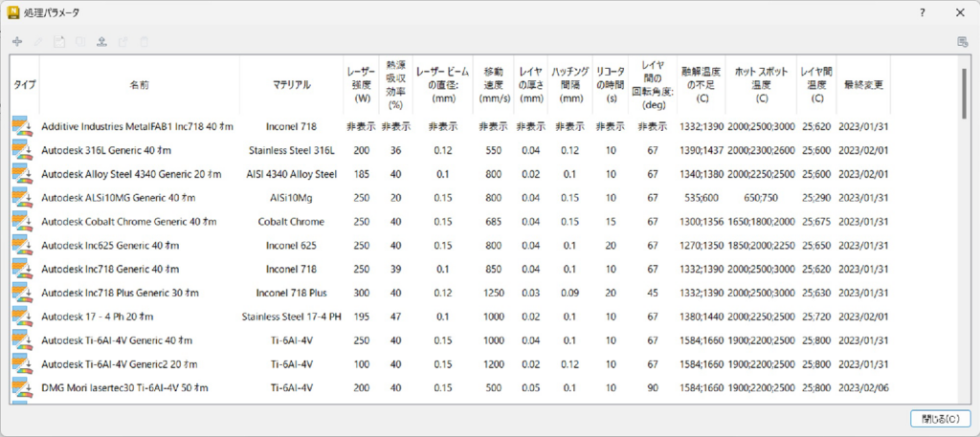
Task: Click the type icon for Autodesk 17 - 4 Ph row
Action: click(x=23, y=317)
